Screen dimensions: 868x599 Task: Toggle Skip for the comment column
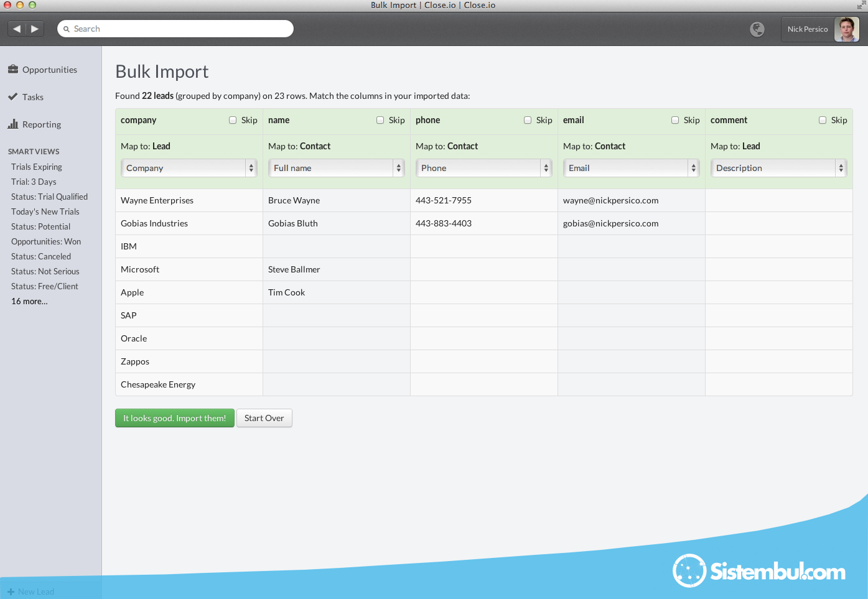coord(823,120)
